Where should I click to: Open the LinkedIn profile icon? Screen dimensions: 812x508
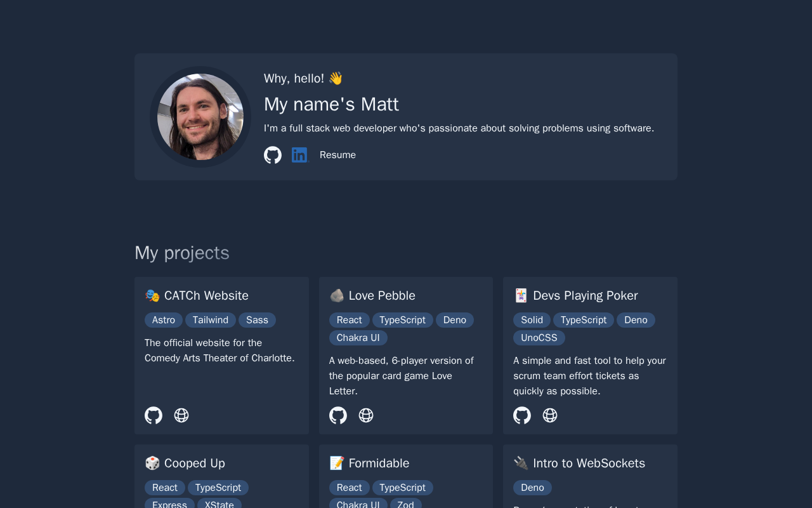tap(299, 155)
